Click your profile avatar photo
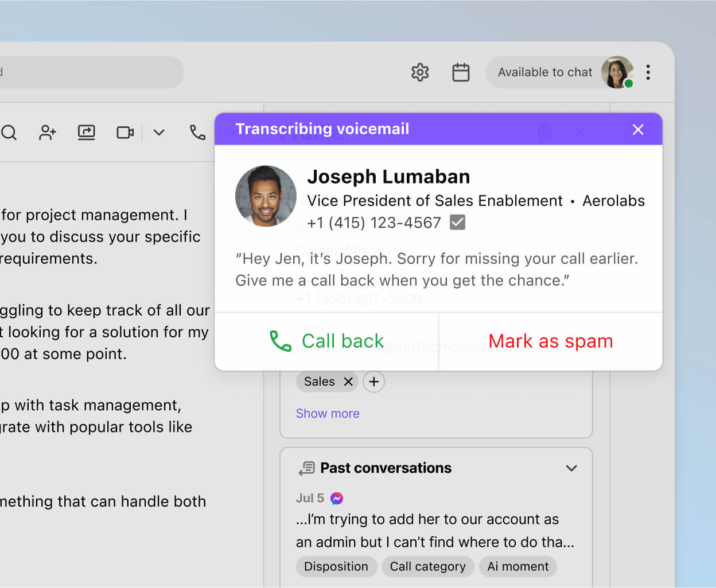The height and width of the screenshot is (588, 716). pyautogui.click(x=617, y=72)
